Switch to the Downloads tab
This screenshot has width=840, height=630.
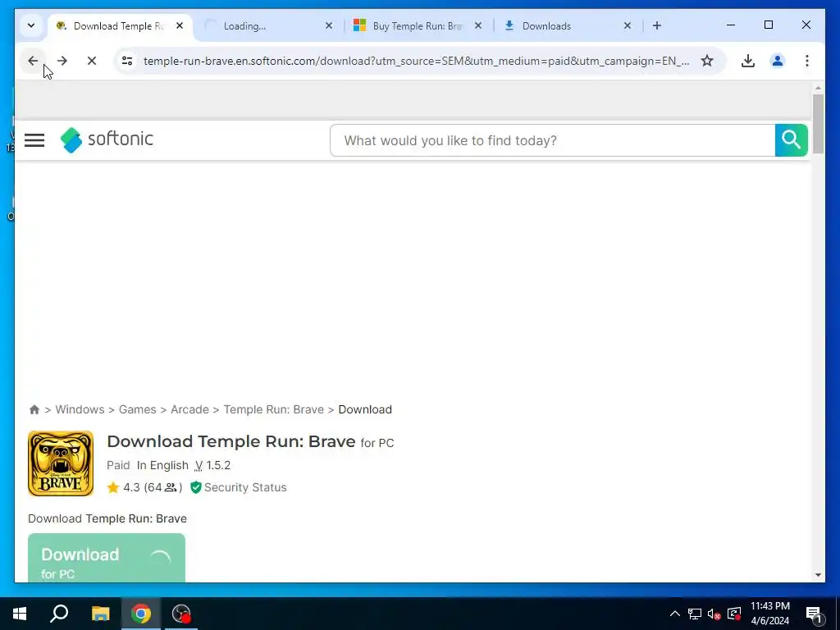[568, 25]
